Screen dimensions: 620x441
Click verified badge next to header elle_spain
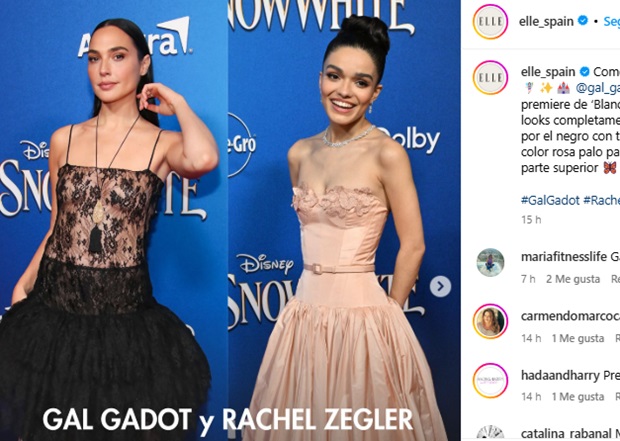click(582, 21)
